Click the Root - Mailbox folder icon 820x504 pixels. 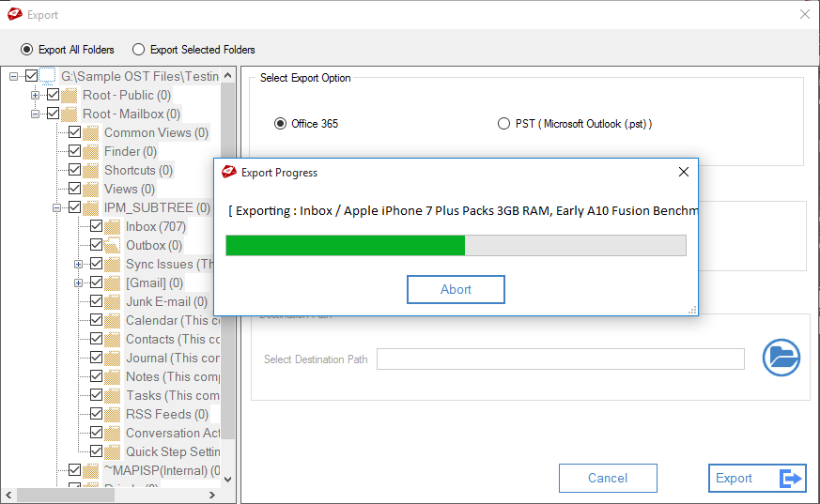tap(69, 114)
